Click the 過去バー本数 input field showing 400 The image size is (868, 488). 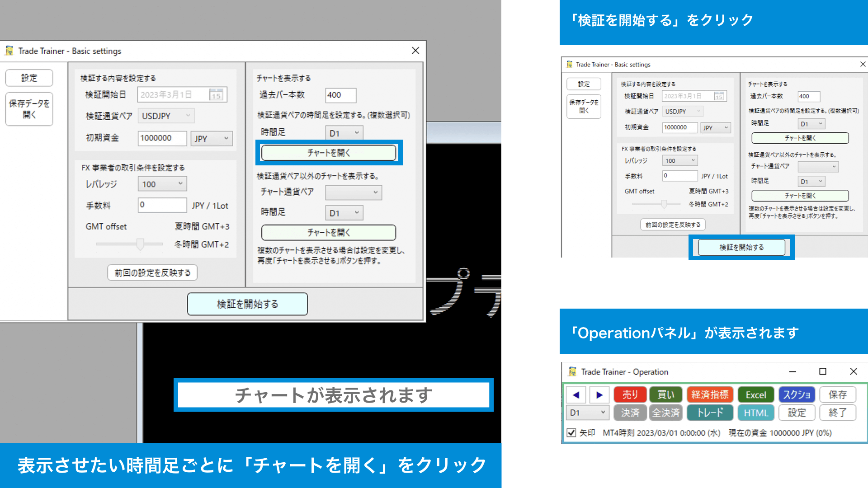(x=340, y=95)
